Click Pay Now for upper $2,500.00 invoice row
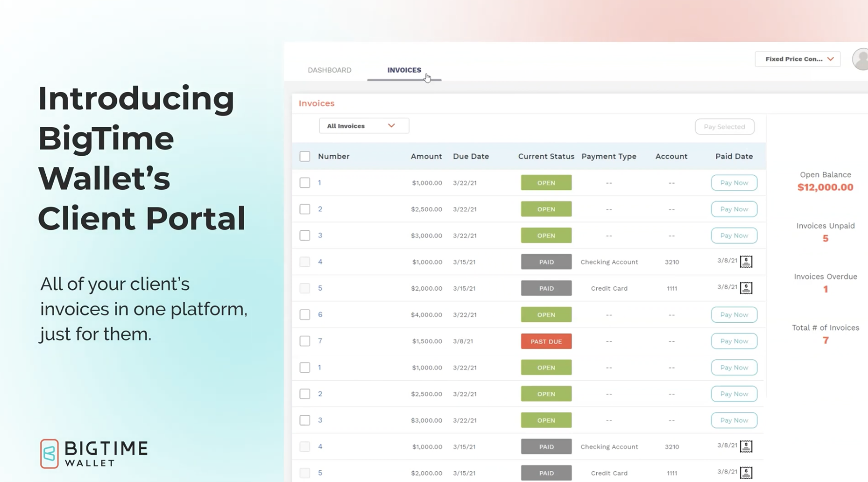Screen dimensions: 868x482 [x=734, y=209]
